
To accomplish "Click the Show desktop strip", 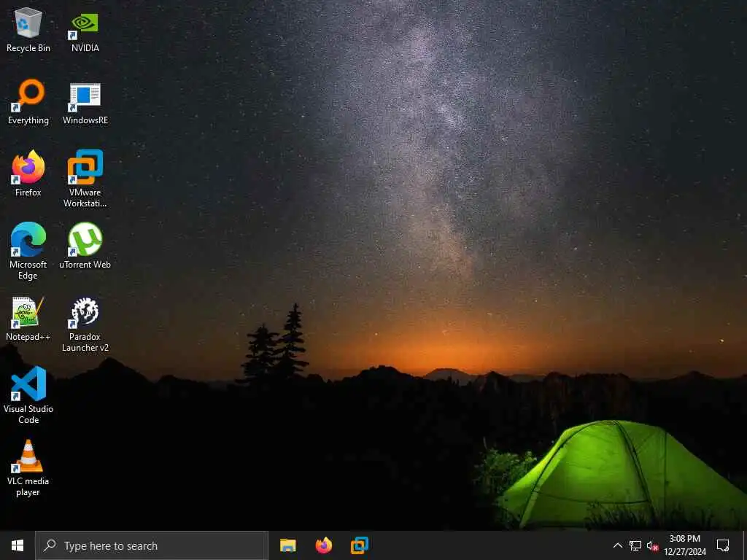I will (745, 545).
